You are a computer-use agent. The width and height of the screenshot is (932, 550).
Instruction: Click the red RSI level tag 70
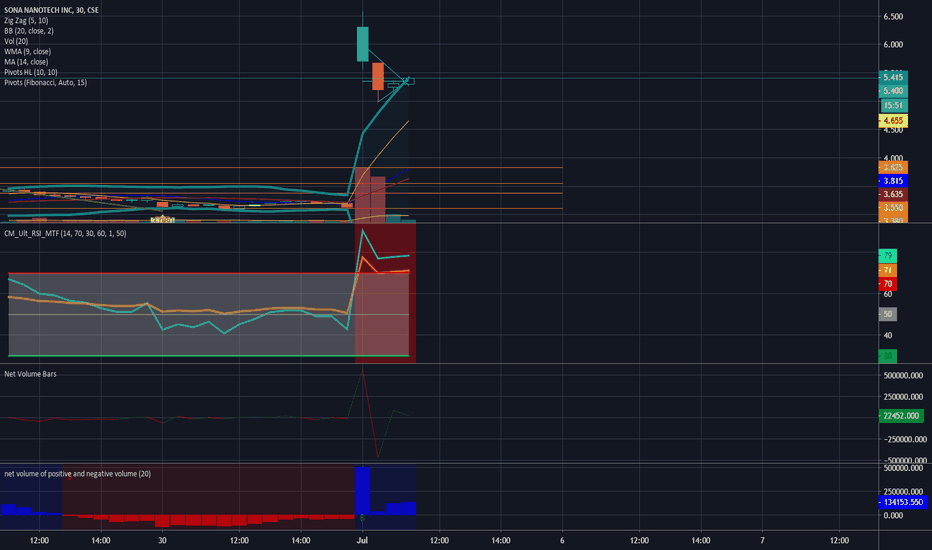click(x=887, y=284)
